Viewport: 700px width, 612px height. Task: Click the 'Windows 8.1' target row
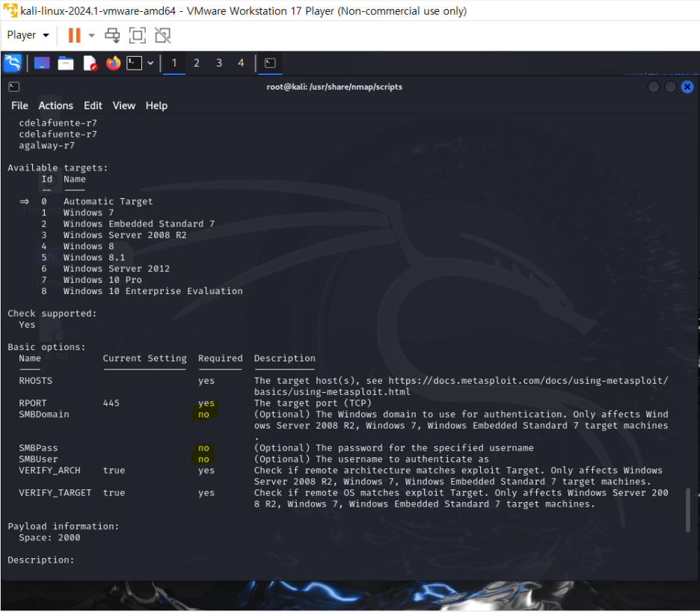94,257
